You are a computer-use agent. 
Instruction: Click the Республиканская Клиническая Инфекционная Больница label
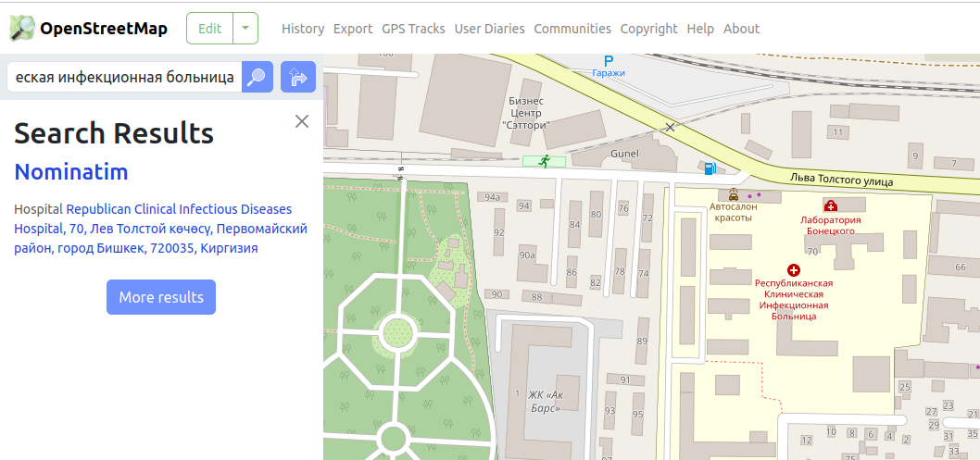[794, 300]
